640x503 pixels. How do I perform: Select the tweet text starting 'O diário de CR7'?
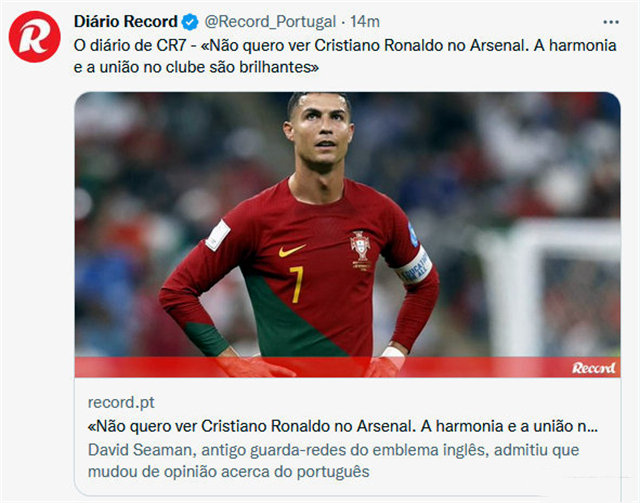tap(345, 56)
